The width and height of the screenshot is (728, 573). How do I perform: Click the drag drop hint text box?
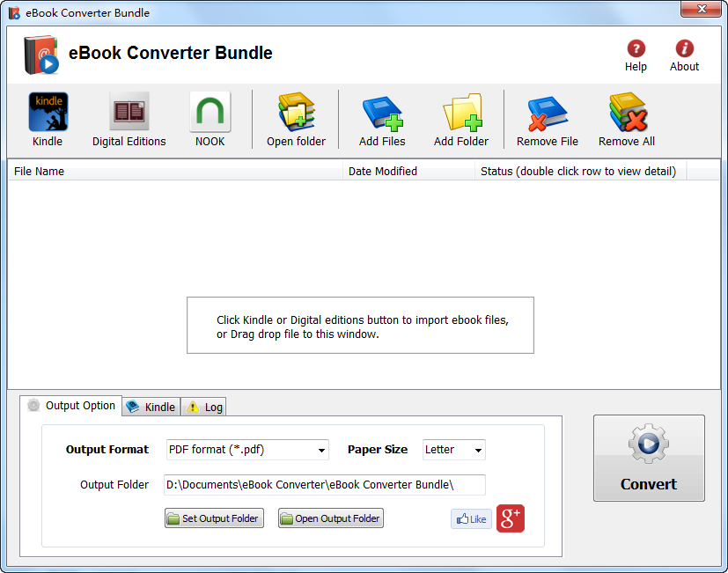[360, 325]
